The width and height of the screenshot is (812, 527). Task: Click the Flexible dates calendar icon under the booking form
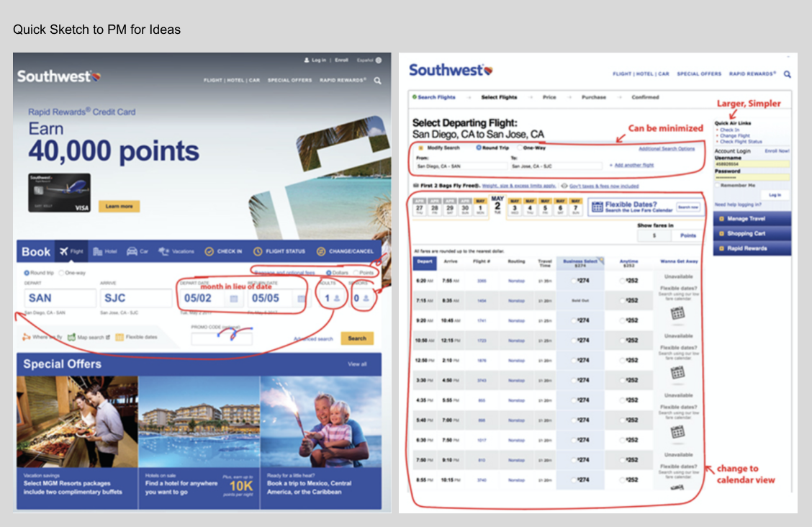click(119, 337)
